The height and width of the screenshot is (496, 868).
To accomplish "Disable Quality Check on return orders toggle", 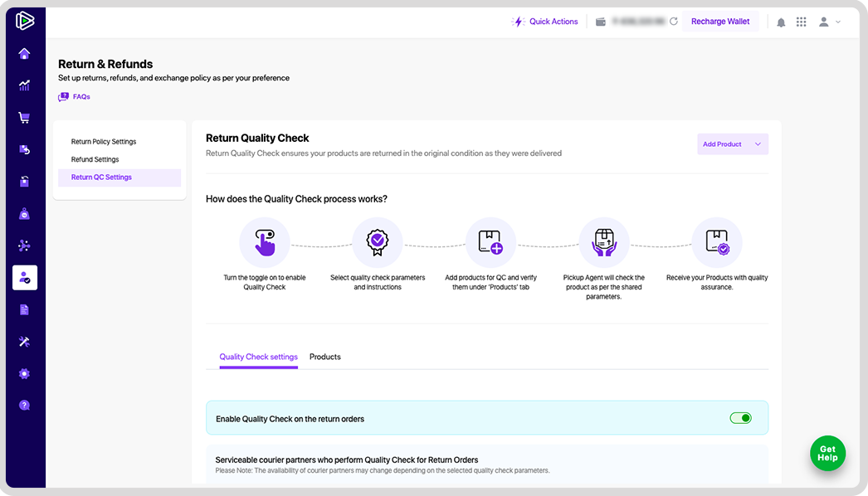I will (x=741, y=418).
